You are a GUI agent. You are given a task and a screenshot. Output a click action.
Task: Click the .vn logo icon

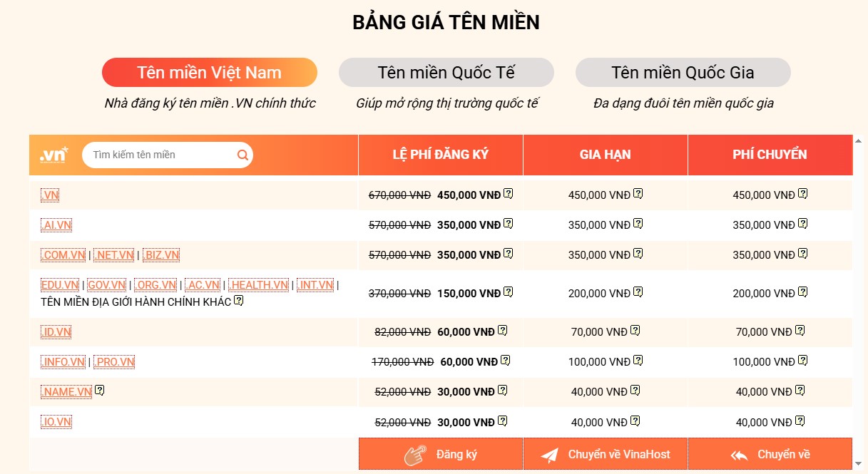[54, 155]
